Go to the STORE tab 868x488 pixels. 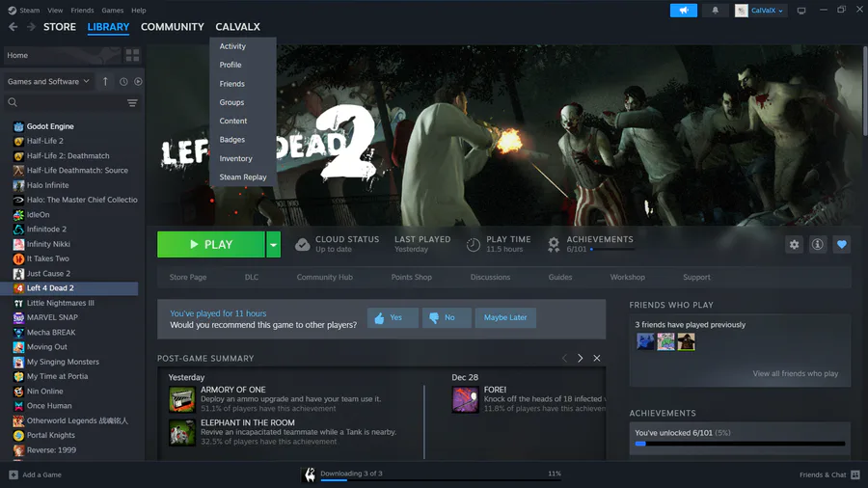click(x=60, y=27)
